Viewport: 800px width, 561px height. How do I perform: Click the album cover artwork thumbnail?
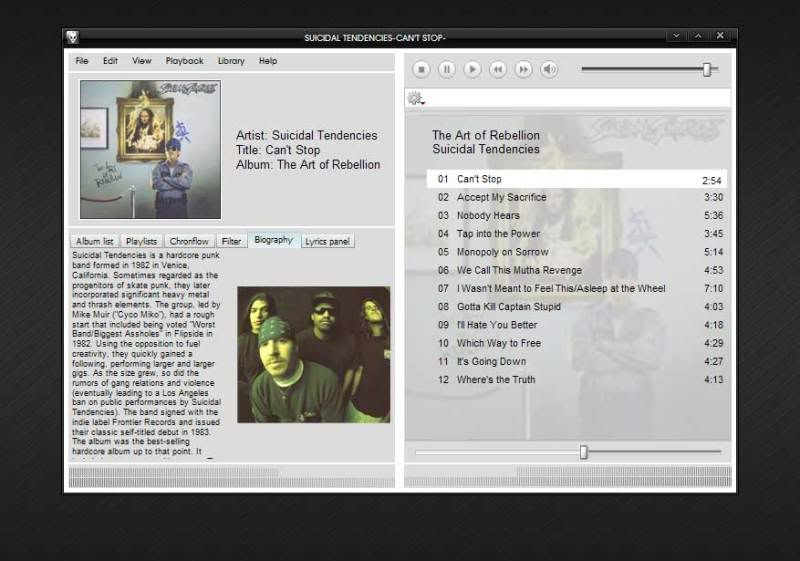coord(151,149)
